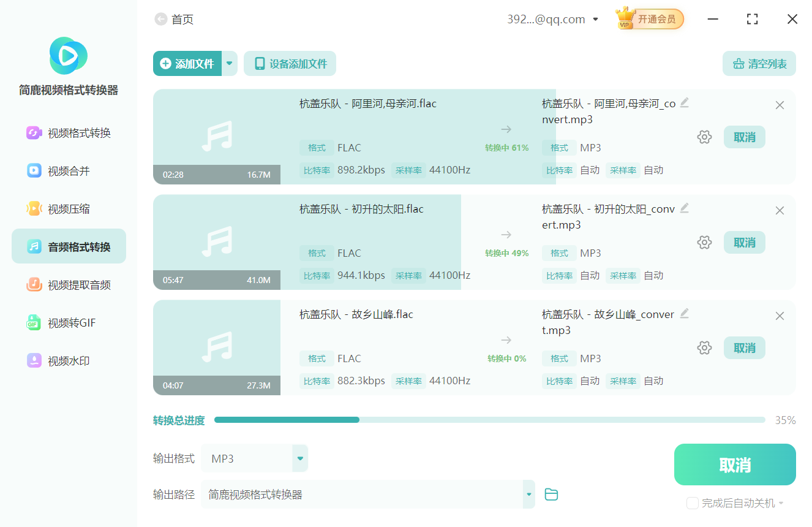The height and width of the screenshot is (527, 812).
Task: Enable 完成后自动关机 auto-shutdown checkbox
Action: coord(693,503)
